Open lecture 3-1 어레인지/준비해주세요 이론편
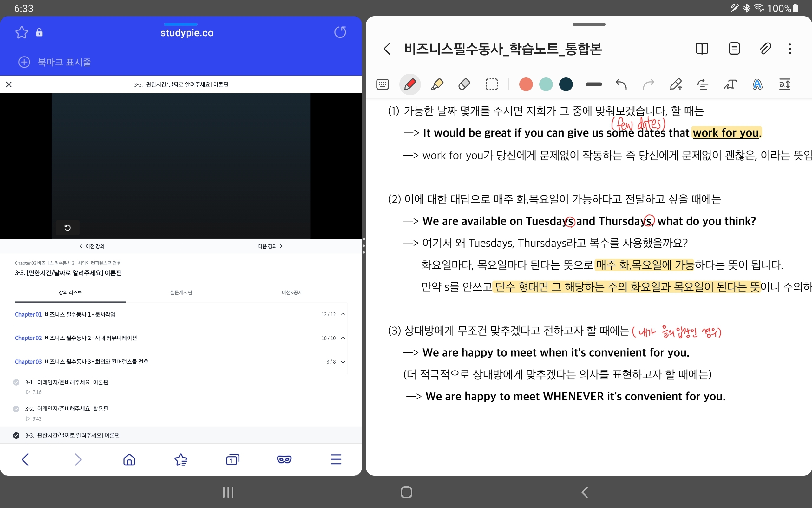Image resolution: width=812 pixels, height=508 pixels. 67,382
